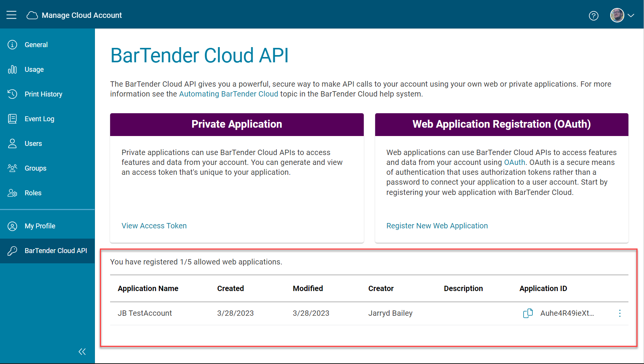Click the Roles gear-person icon

tap(13, 193)
